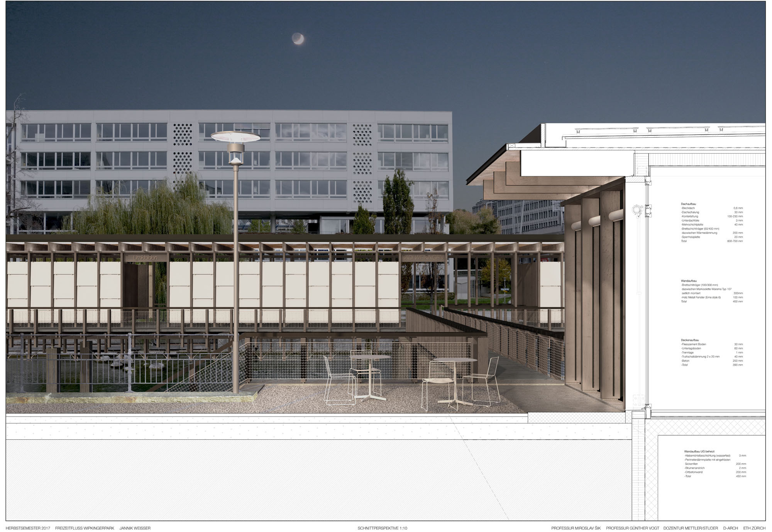Select the 'Wandaufbau' heading above Brettschichtträger (100/300 mm)
Screen dimensions: 772x532
(689, 281)
